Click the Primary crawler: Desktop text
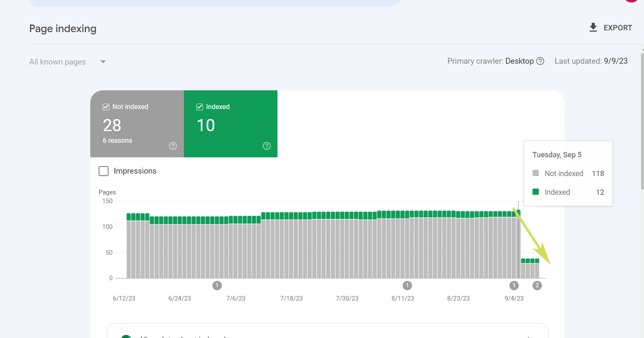 [490, 61]
